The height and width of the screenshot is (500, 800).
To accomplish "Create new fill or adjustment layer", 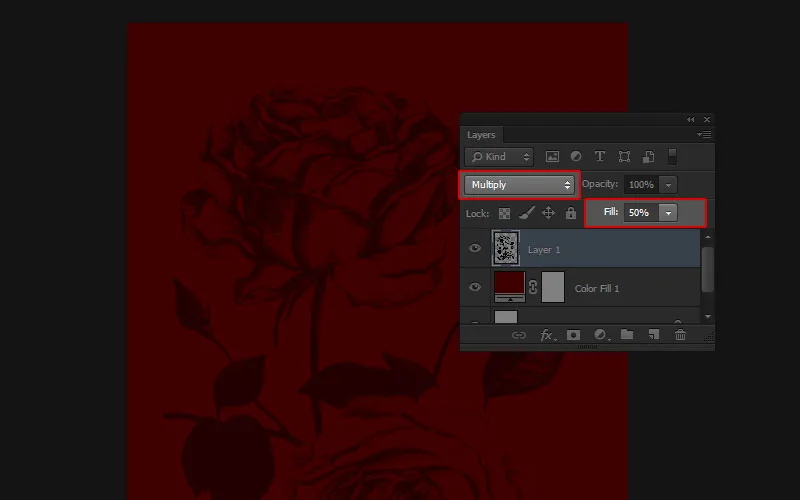I will click(x=601, y=335).
